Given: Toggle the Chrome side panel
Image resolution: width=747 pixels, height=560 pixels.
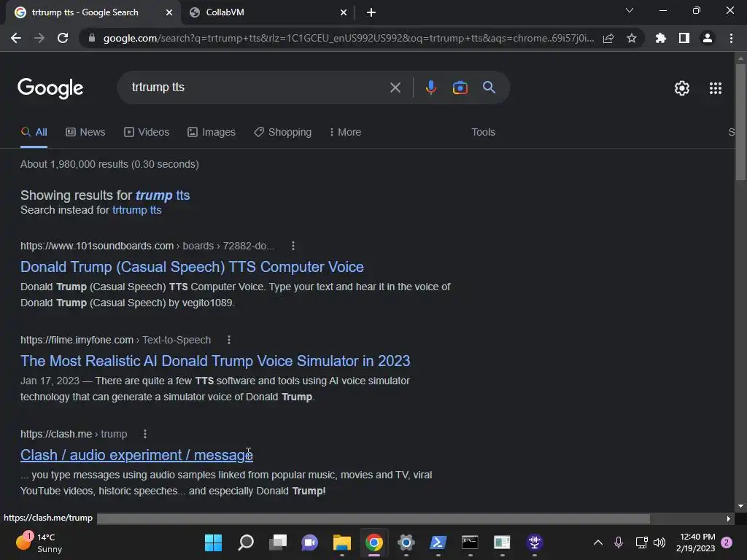Looking at the screenshot, I should (x=684, y=38).
